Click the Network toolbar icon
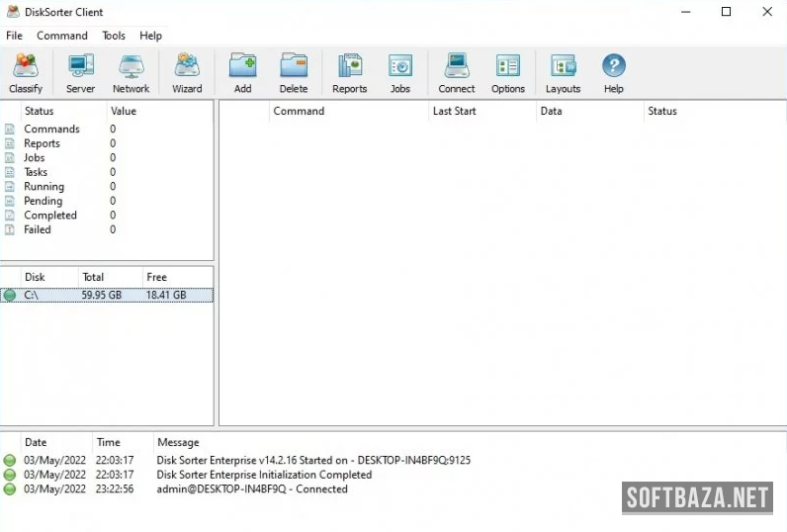Viewport: 787px width, 532px height. point(131,73)
